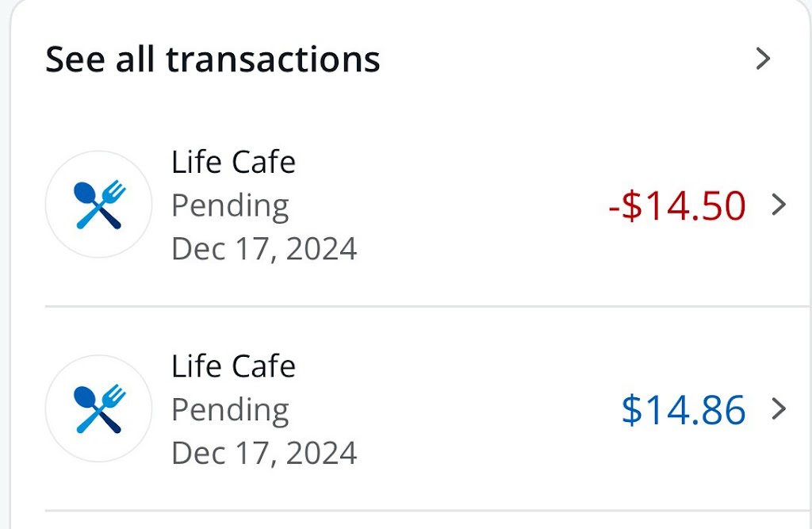Click the word "transactions" in the header
Image resolution: width=812 pixels, height=529 pixels.
(274, 59)
